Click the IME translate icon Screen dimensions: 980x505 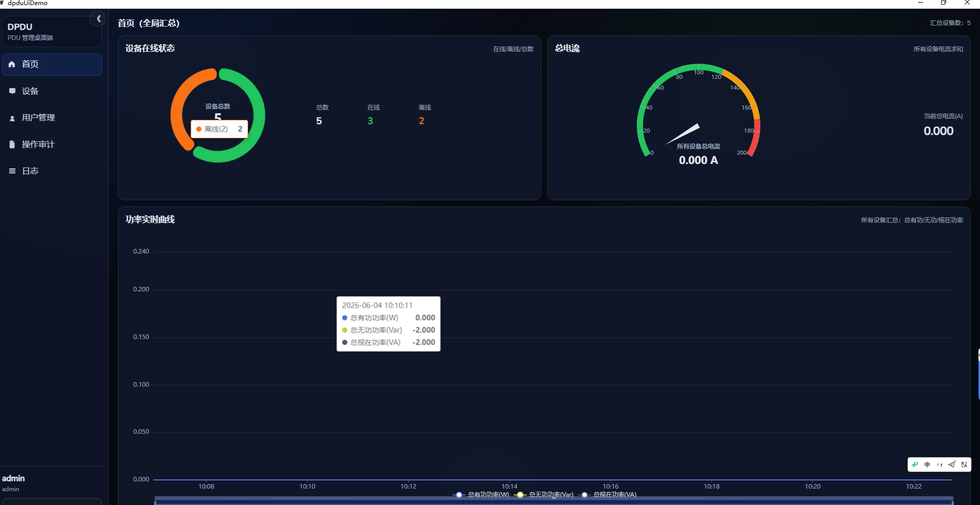pyautogui.click(x=964, y=465)
